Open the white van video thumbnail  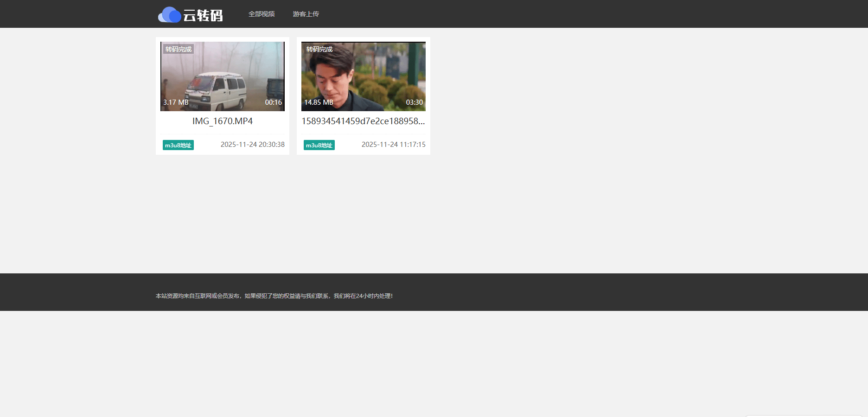click(223, 76)
